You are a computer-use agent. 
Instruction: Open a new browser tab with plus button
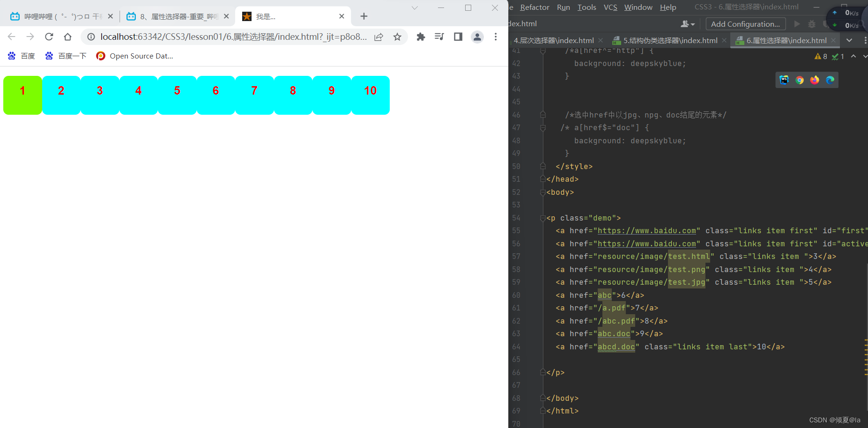click(x=364, y=16)
